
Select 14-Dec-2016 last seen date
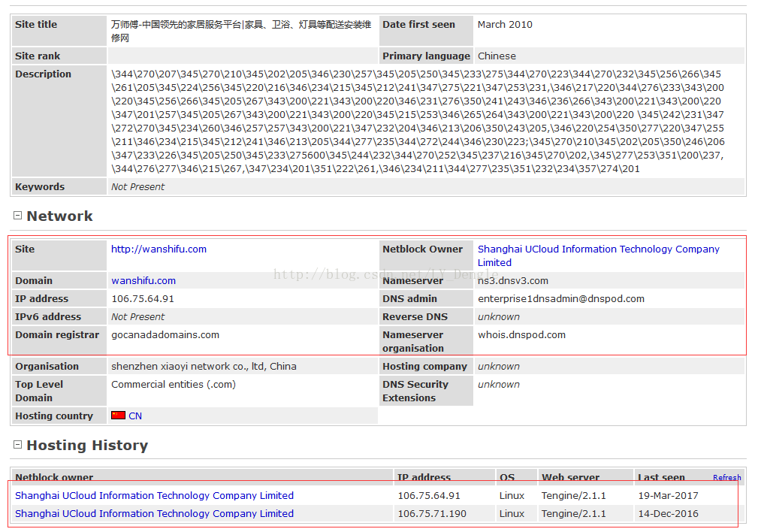[668, 513]
